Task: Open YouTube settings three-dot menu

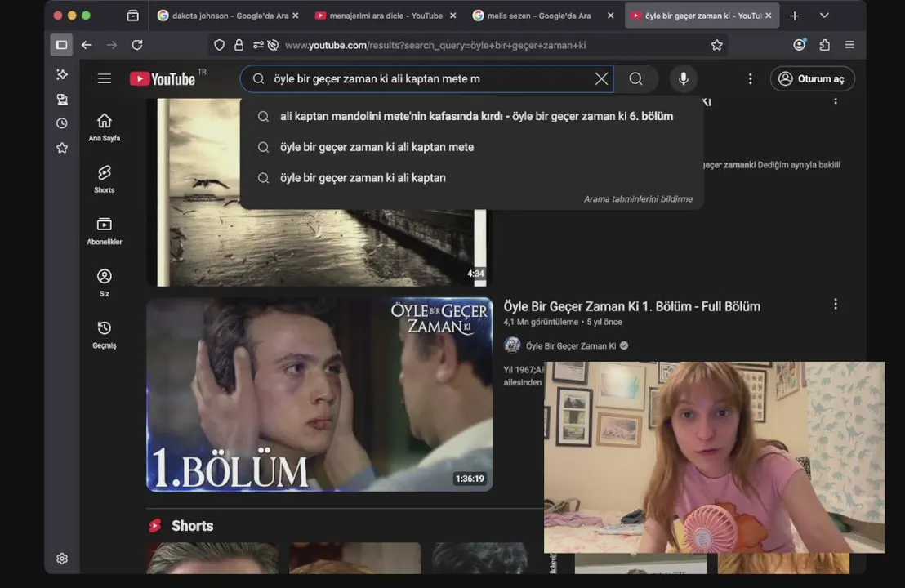Action: 751,78
